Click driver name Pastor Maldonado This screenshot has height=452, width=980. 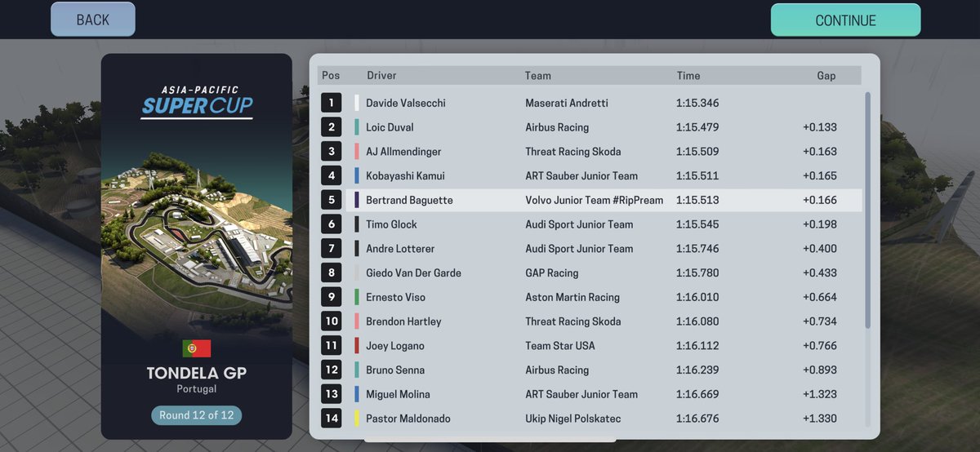pos(408,419)
